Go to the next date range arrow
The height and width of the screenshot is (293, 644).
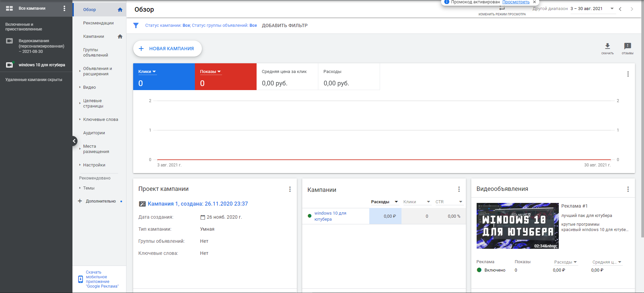tap(632, 9)
